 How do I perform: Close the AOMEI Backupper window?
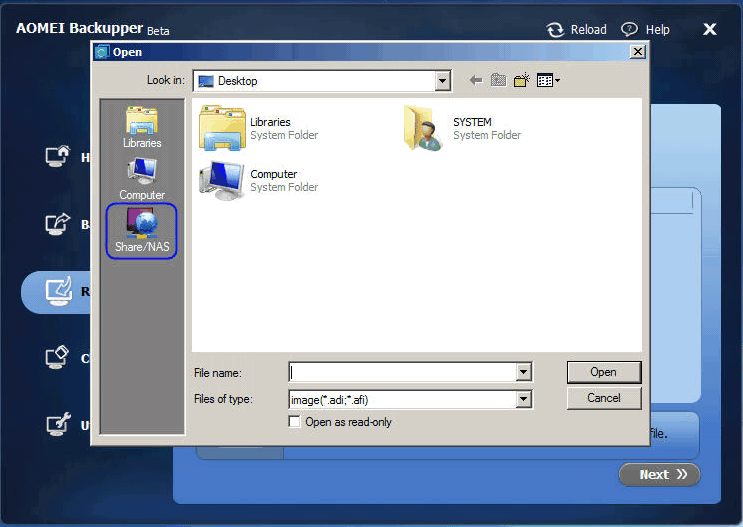point(709,29)
